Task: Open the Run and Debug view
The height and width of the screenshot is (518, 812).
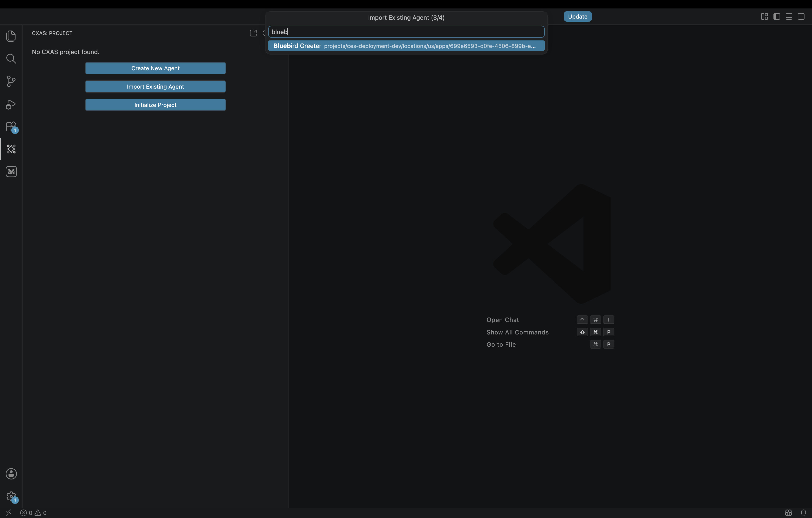Action: (11, 104)
